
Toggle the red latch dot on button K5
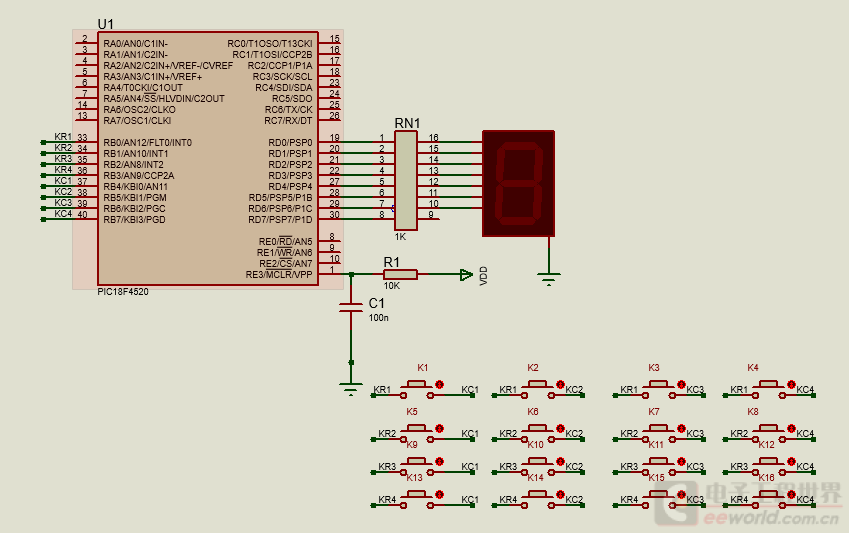439,428
